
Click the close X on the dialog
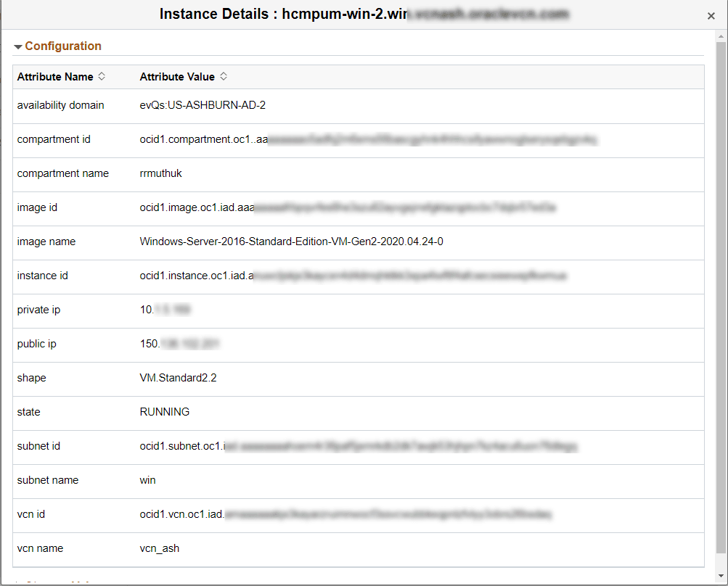coord(711,15)
